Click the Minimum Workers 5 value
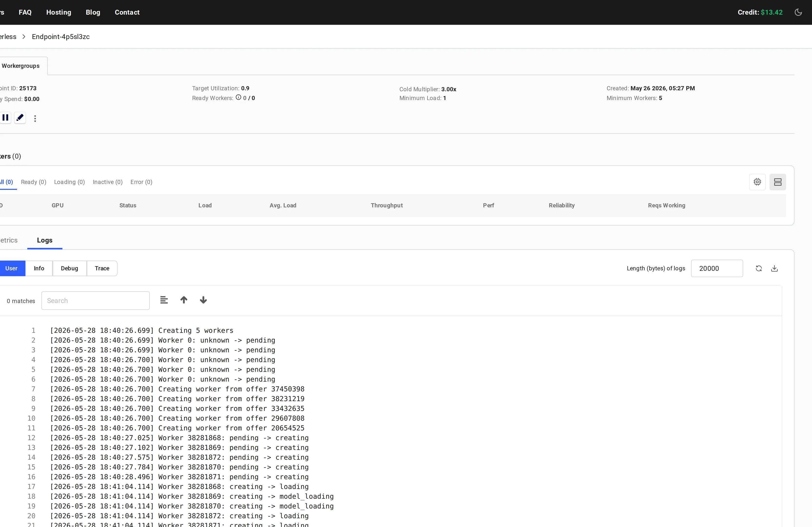 coord(661,98)
